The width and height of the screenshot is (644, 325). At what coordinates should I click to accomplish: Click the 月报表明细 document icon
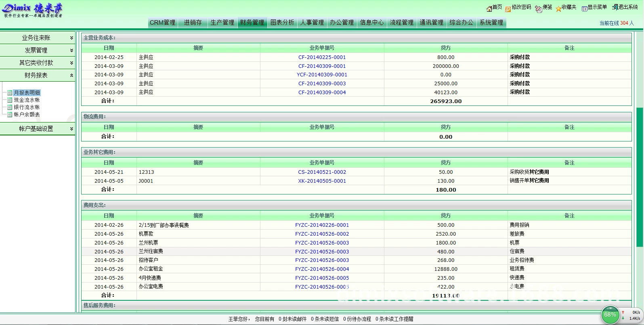pos(10,93)
